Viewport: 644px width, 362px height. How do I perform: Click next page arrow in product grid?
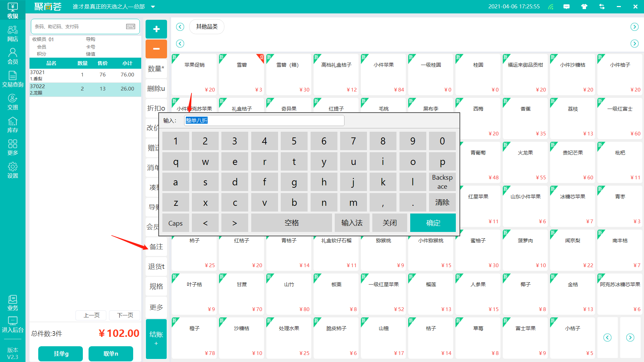(x=630, y=338)
